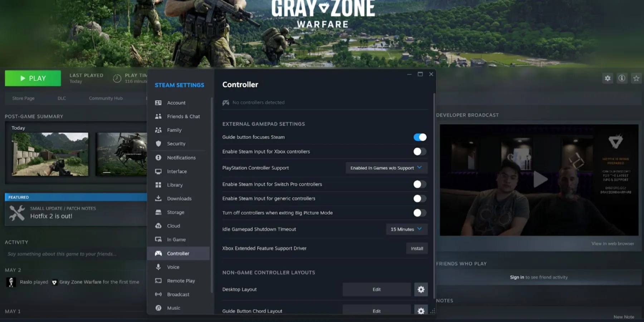Play the developer broadcast video
This screenshot has width=644, height=322.
coord(540,179)
